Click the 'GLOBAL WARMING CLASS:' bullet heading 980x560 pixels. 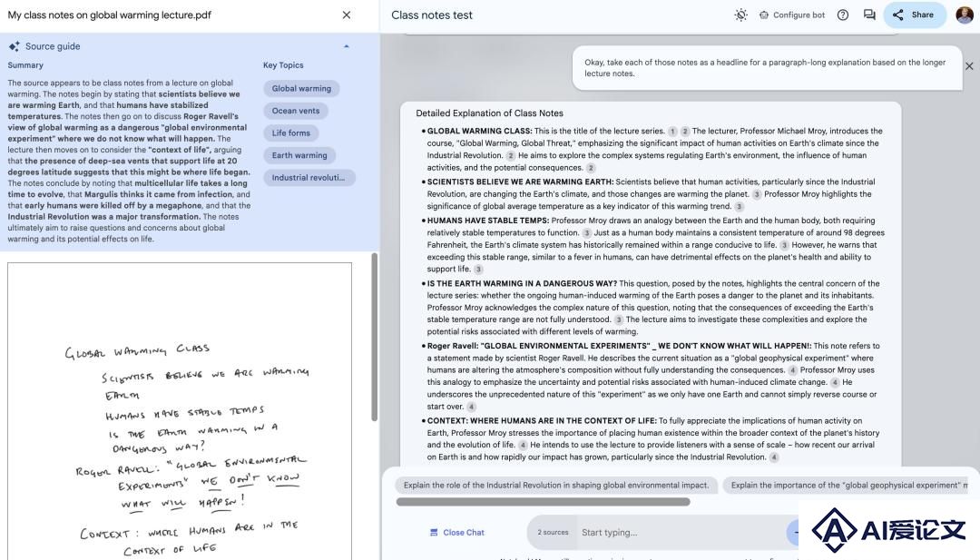[x=479, y=132]
